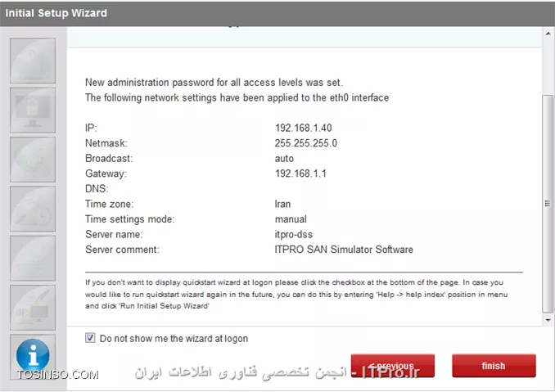
Task: Click the 'Initial Setup Wizard' title text
Action: coord(56,13)
